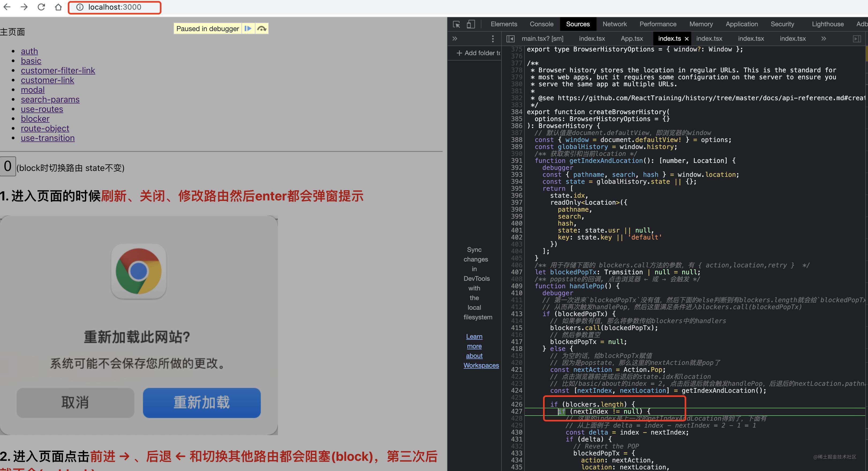Click the step over next function call icon

click(x=261, y=28)
